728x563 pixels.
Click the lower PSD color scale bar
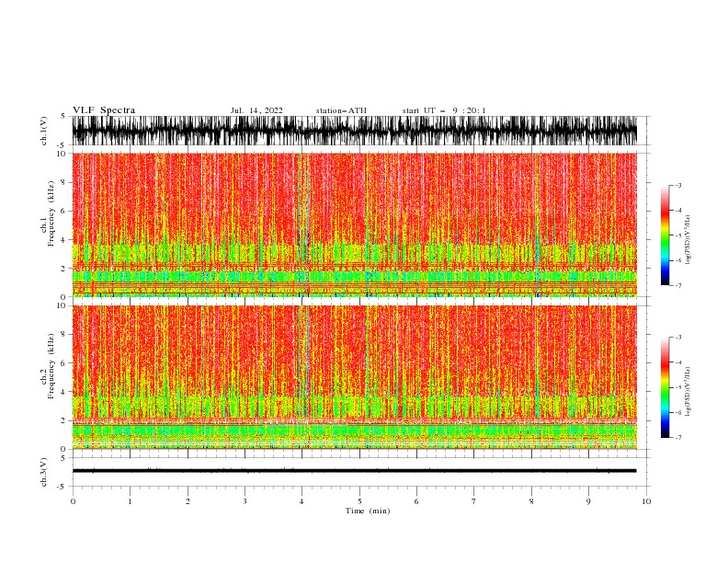coord(665,387)
